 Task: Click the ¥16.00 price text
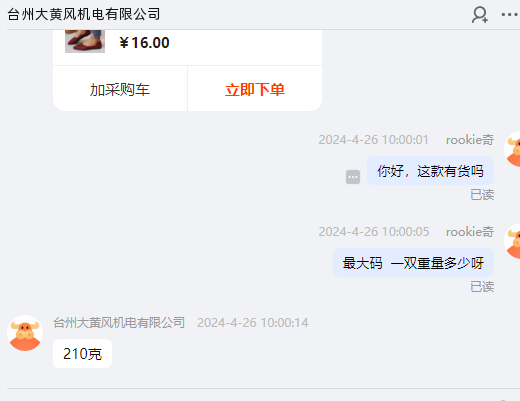[x=144, y=43]
